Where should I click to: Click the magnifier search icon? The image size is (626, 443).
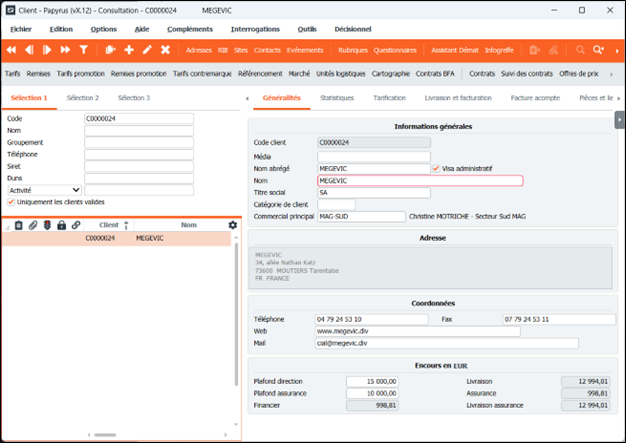click(581, 49)
